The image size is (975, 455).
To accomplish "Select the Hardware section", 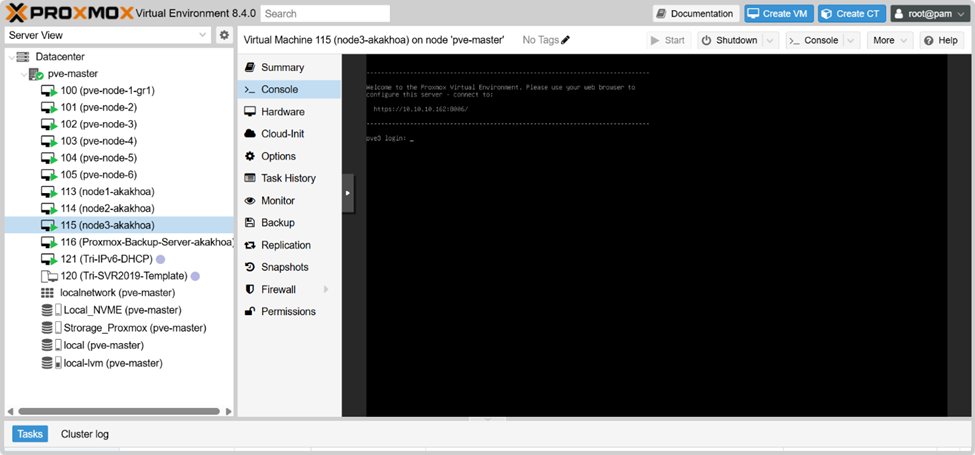I will pyautogui.click(x=282, y=112).
